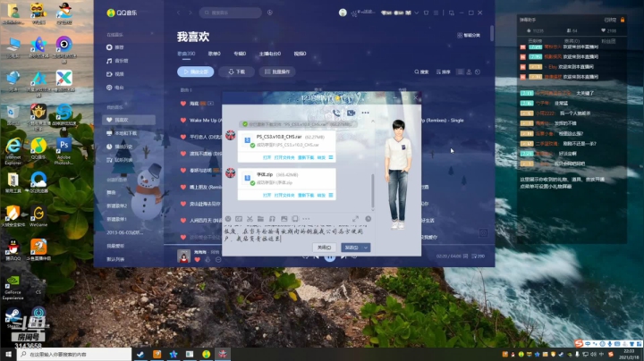Image resolution: width=644 pixels, height=361 pixels.
Task: Click the three dots in chat input toolbar
Action: pyautogui.click(x=306, y=219)
